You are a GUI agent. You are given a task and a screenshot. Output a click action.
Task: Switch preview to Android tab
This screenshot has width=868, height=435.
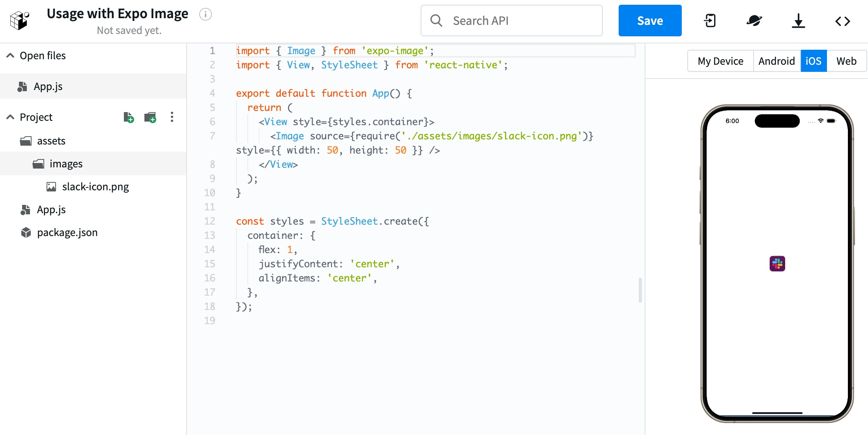(776, 61)
